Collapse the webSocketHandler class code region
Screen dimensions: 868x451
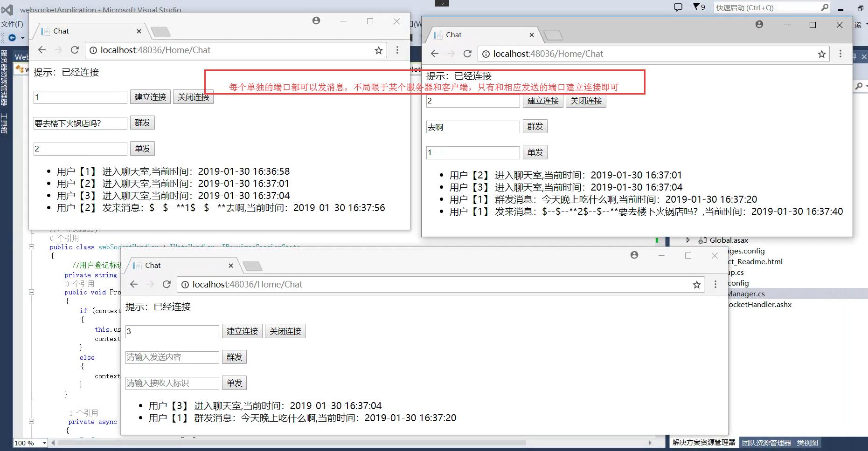[31, 247]
